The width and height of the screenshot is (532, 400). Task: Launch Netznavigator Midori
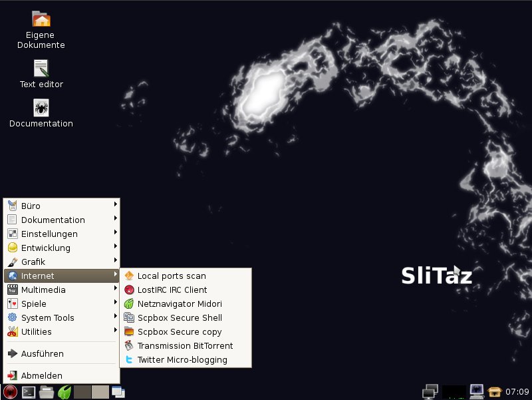click(186, 303)
